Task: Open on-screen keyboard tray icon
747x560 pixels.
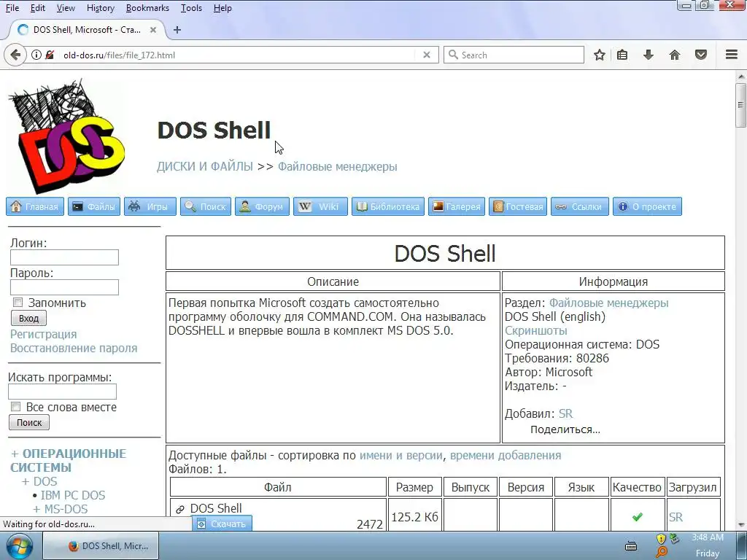Action: (631, 546)
